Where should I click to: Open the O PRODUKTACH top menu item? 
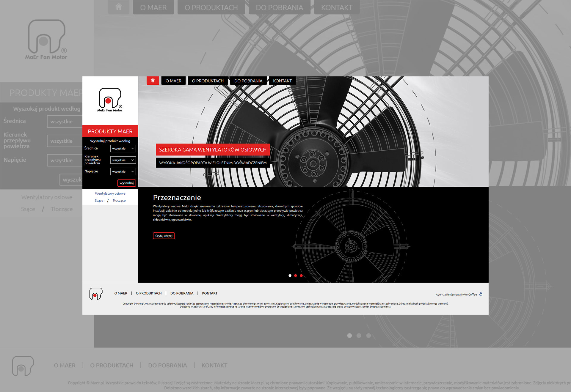pos(208,81)
